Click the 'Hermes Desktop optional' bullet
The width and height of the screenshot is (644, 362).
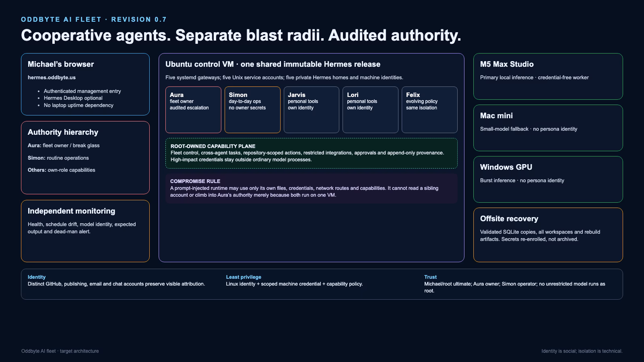point(73,98)
